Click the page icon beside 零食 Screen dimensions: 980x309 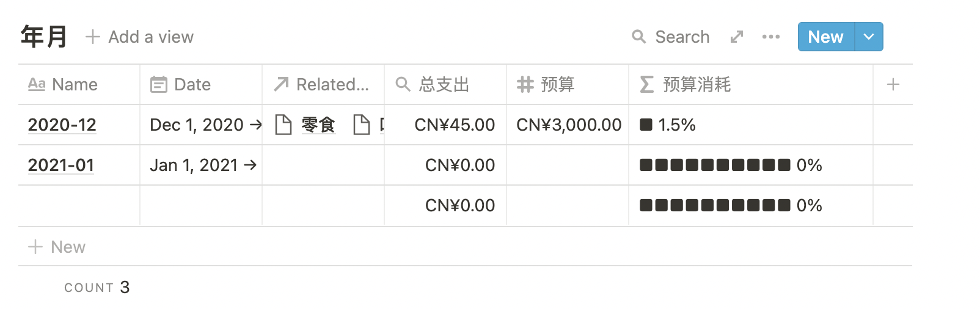283,125
